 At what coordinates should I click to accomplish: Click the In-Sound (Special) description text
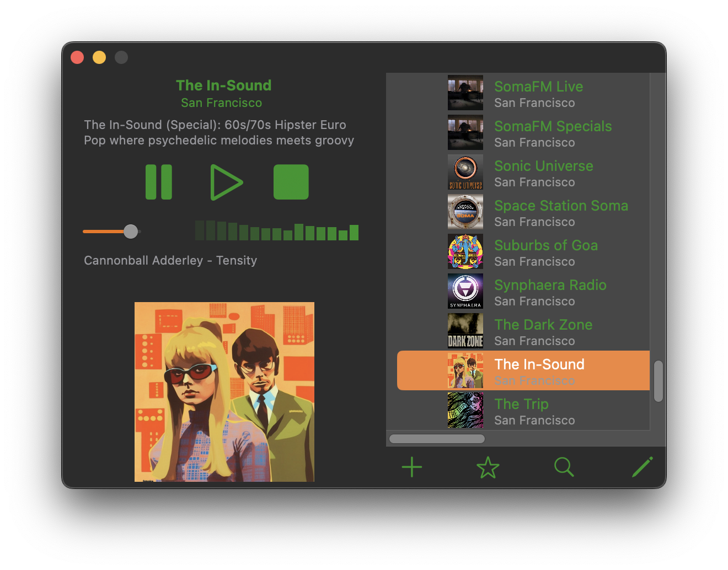point(219,132)
